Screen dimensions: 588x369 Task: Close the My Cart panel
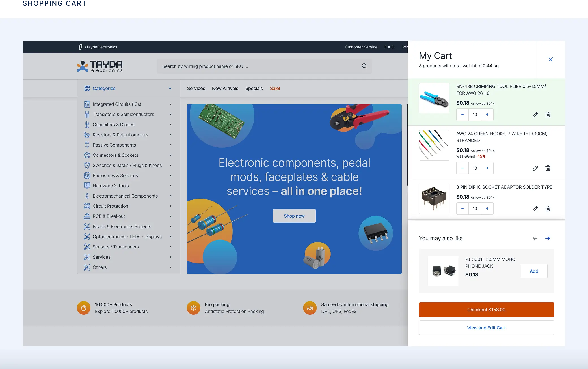pyautogui.click(x=550, y=59)
